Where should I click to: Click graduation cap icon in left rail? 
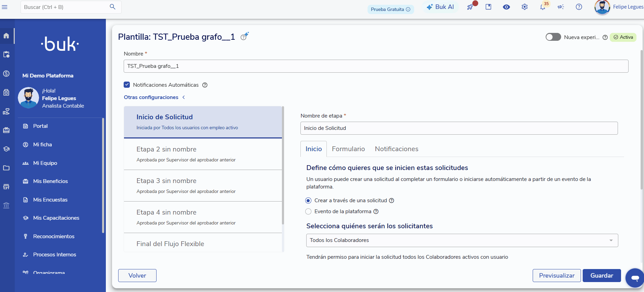6,149
